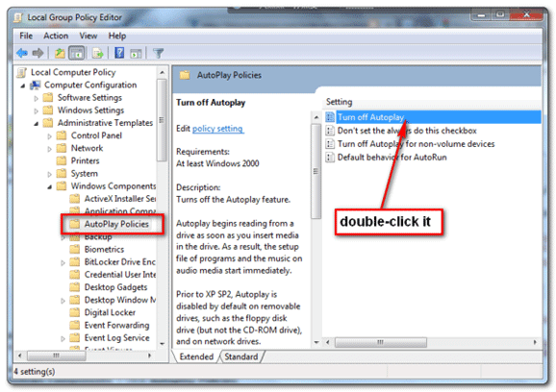Click the tree pane vertical scrollbar thumb

(162, 120)
